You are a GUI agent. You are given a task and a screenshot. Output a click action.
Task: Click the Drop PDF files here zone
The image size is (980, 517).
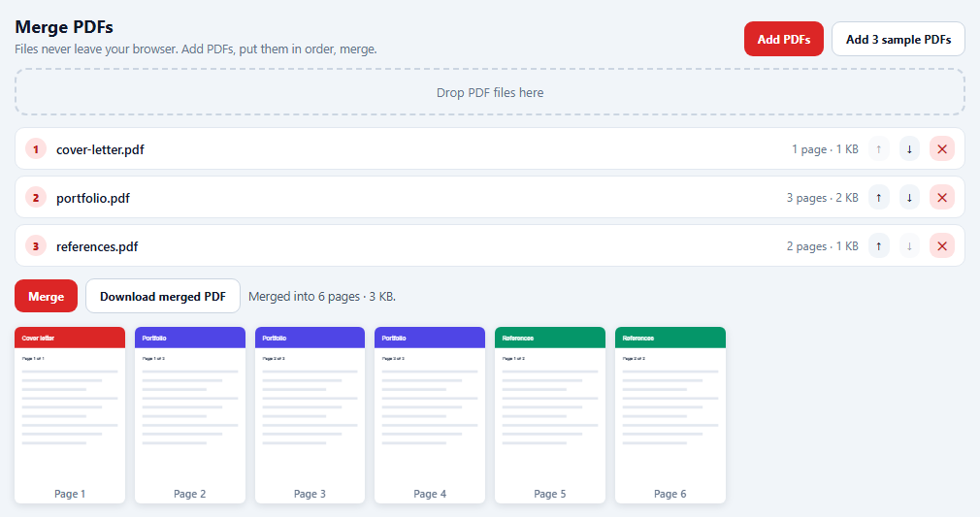490,92
